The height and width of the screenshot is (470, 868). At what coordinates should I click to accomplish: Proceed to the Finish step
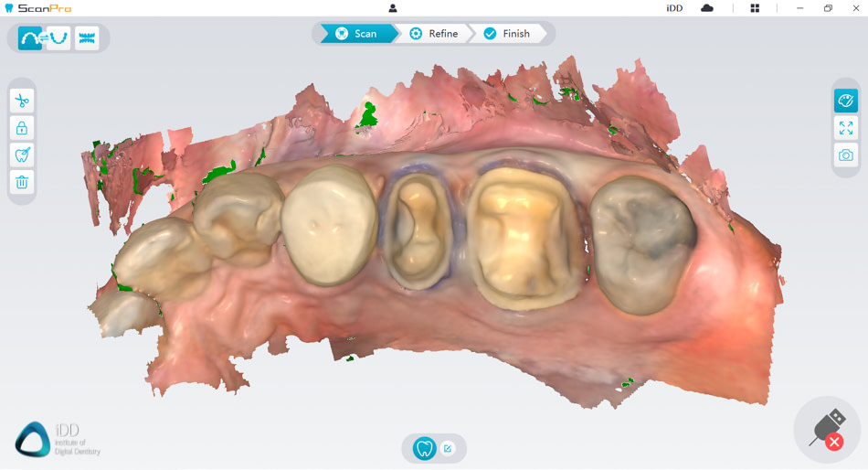click(507, 34)
